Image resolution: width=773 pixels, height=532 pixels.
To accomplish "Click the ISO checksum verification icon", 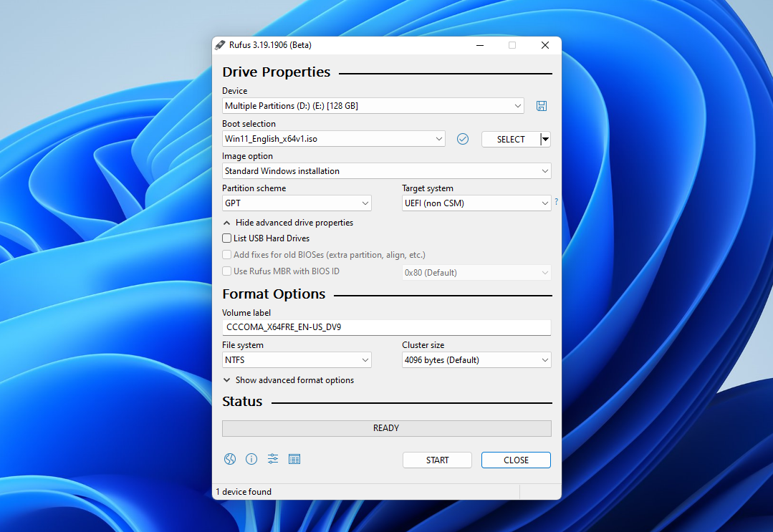I will [x=462, y=138].
